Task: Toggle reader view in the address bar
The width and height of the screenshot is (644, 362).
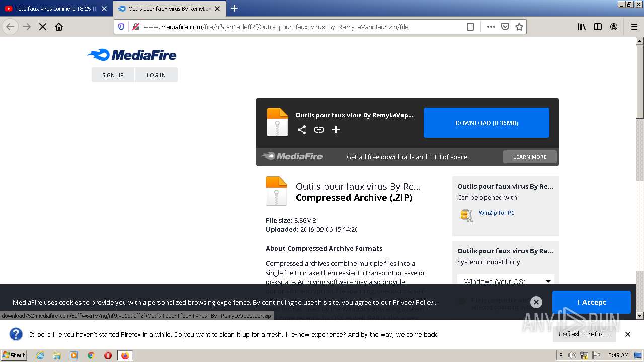Action: (470, 27)
